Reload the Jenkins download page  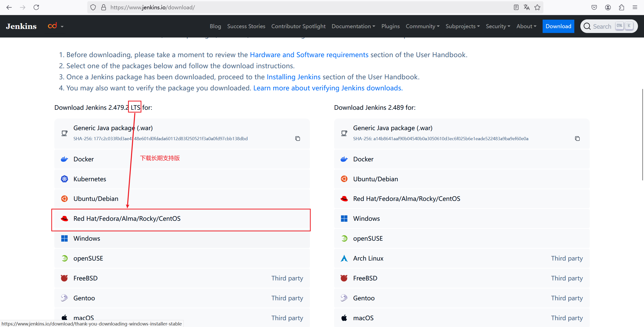click(x=36, y=7)
